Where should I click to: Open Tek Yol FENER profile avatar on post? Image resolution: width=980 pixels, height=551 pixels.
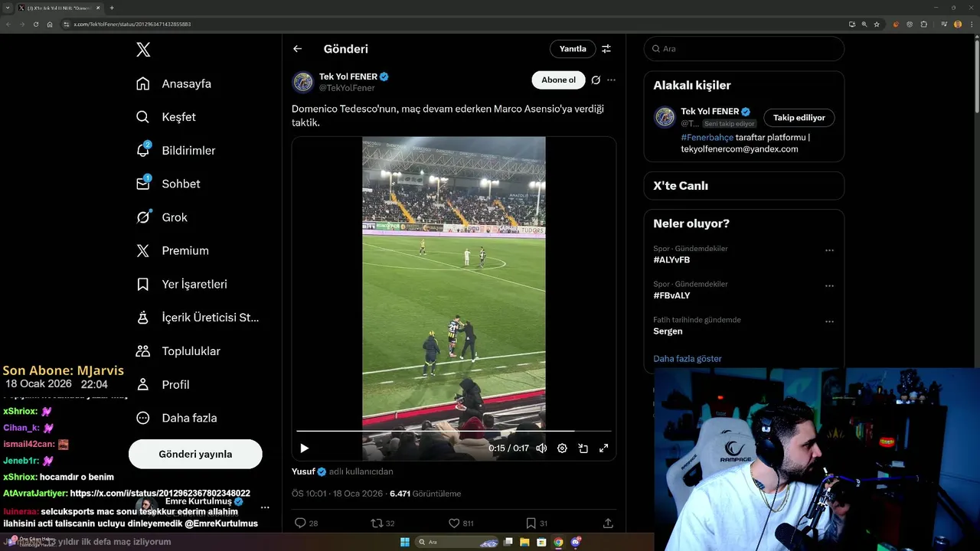(x=303, y=81)
